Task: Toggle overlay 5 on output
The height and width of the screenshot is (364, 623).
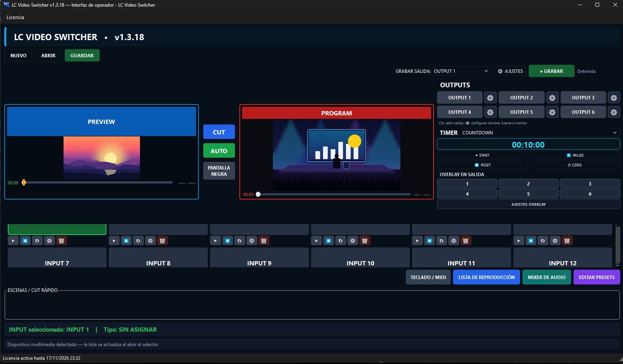Action: pyautogui.click(x=528, y=194)
